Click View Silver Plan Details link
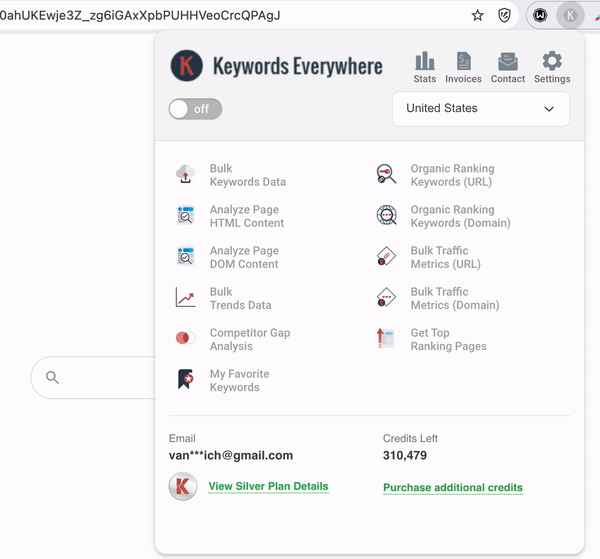The image size is (600, 559). click(268, 486)
